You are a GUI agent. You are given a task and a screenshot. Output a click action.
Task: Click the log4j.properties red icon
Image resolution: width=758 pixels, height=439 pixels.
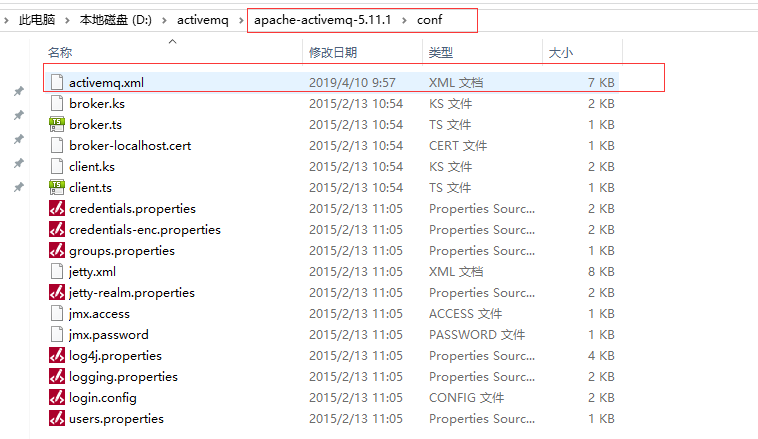pyautogui.click(x=57, y=355)
